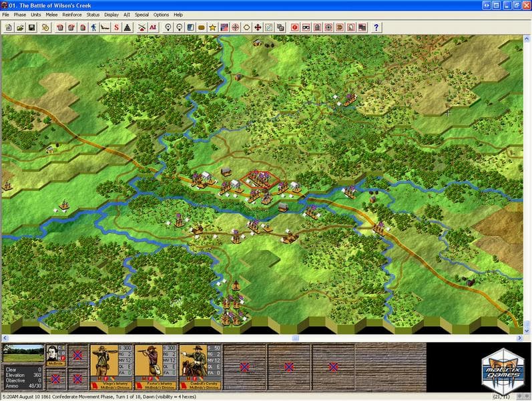Open the Status menu

coord(93,15)
